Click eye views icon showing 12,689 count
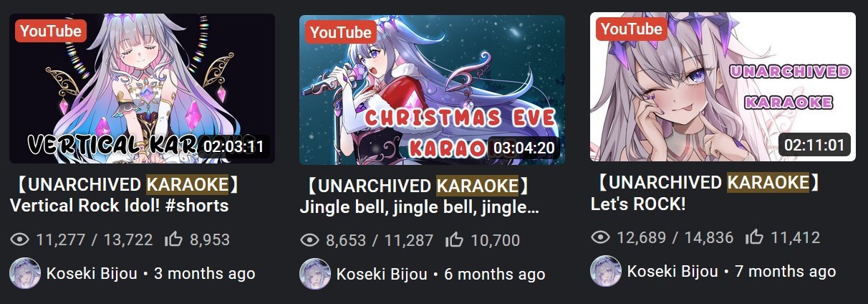 (600, 237)
